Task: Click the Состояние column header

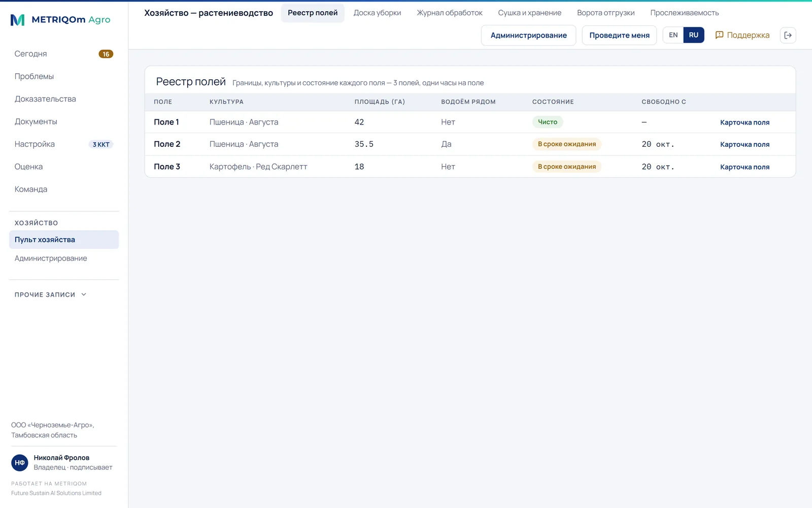Action: 553,102
